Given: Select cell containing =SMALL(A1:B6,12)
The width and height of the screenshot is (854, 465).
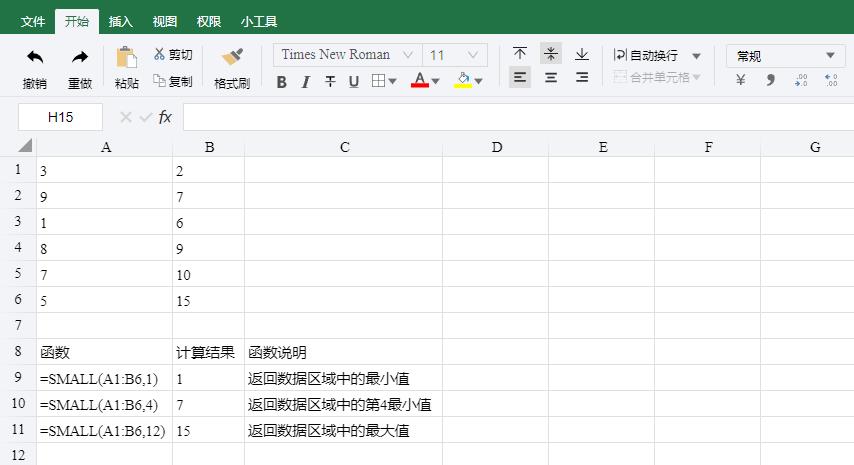Looking at the screenshot, I should coord(105,430).
